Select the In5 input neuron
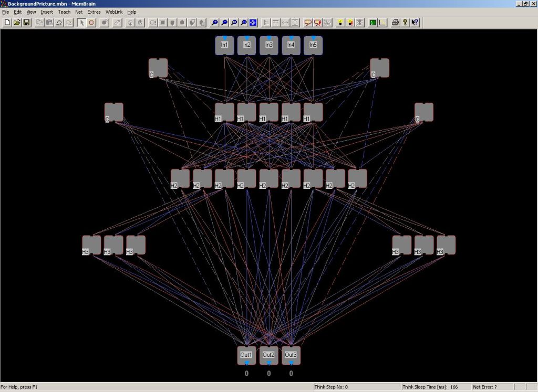 pyautogui.click(x=313, y=46)
